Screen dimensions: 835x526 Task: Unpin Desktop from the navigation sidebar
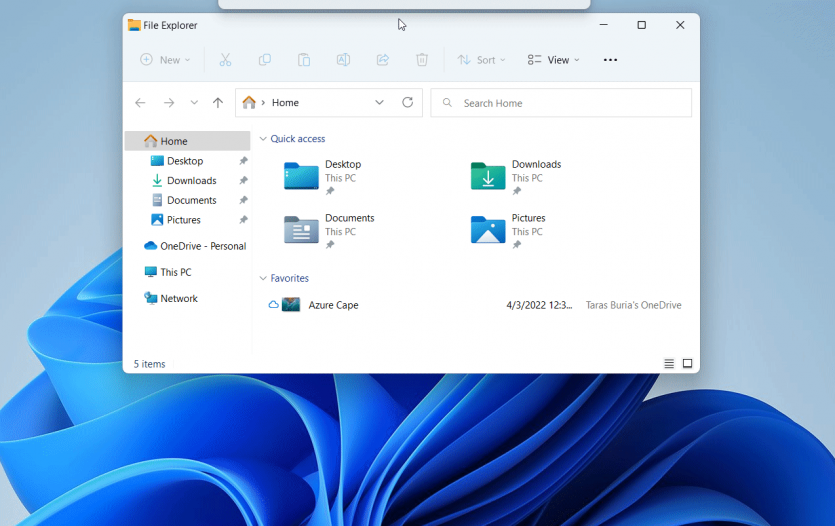(243, 161)
